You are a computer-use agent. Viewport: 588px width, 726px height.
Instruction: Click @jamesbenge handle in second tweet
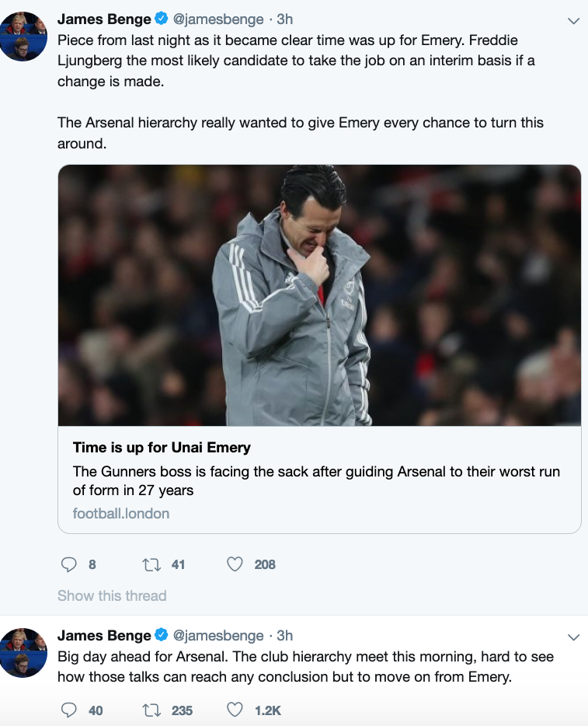coord(218,636)
